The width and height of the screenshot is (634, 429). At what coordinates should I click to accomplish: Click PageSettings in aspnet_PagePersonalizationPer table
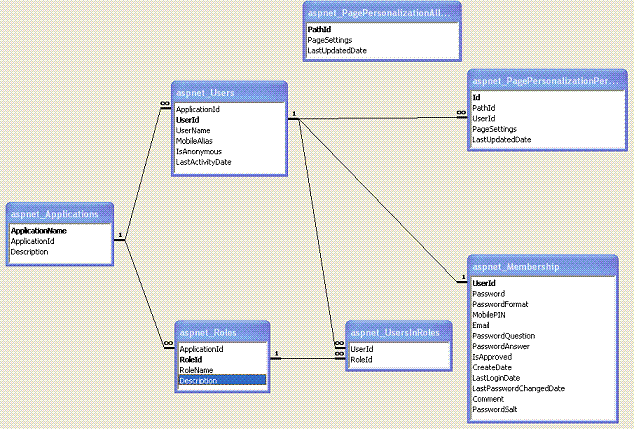click(495, 129)
